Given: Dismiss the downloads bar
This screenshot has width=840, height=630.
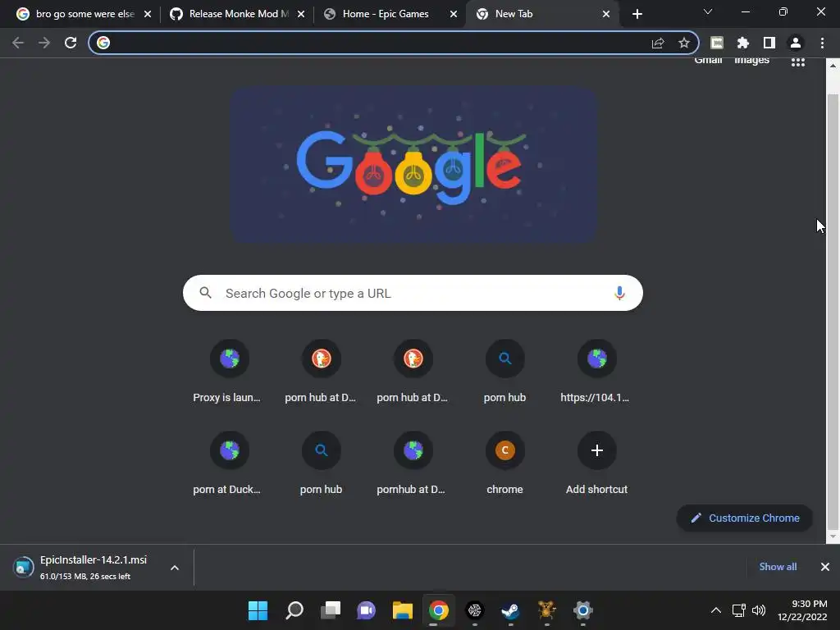Looking at the screenshot, I should (x=825, y=567).
